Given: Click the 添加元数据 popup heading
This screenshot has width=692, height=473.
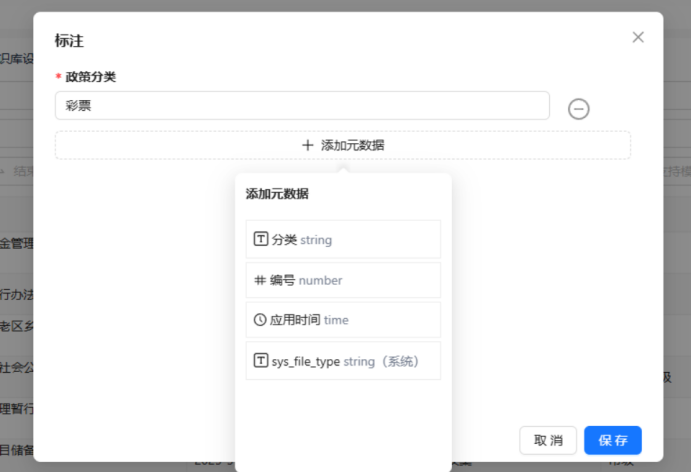Looking at the screenshot, I should pos(277,194).
